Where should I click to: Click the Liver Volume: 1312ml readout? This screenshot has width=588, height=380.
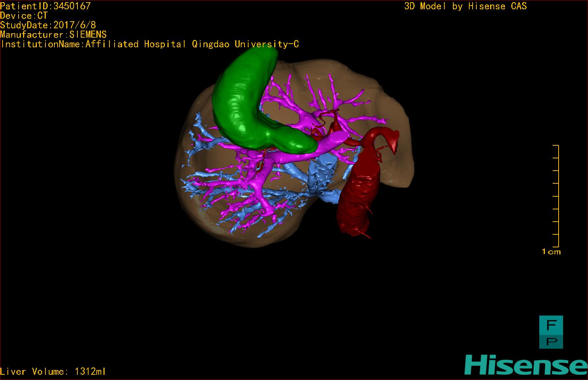(53, 371)
